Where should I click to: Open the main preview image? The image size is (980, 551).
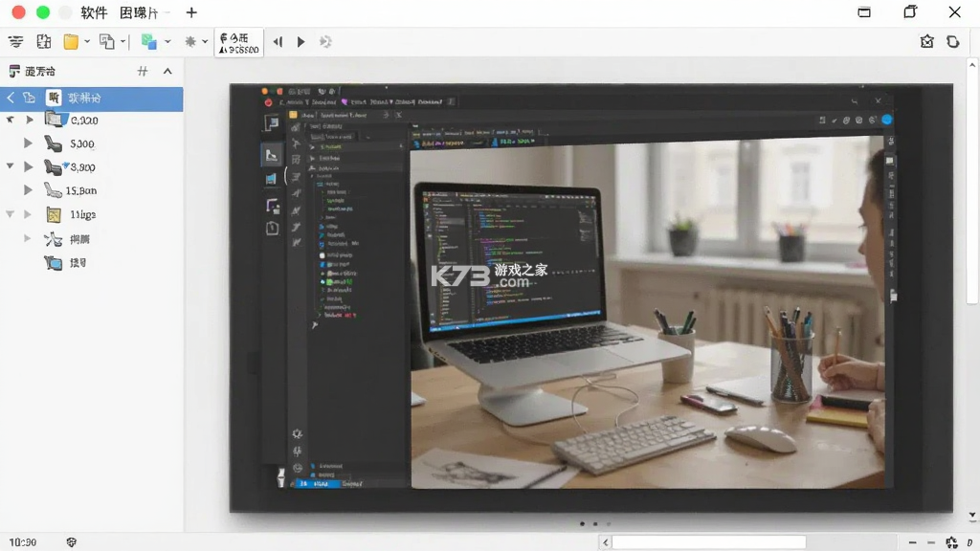coord(591,298)
